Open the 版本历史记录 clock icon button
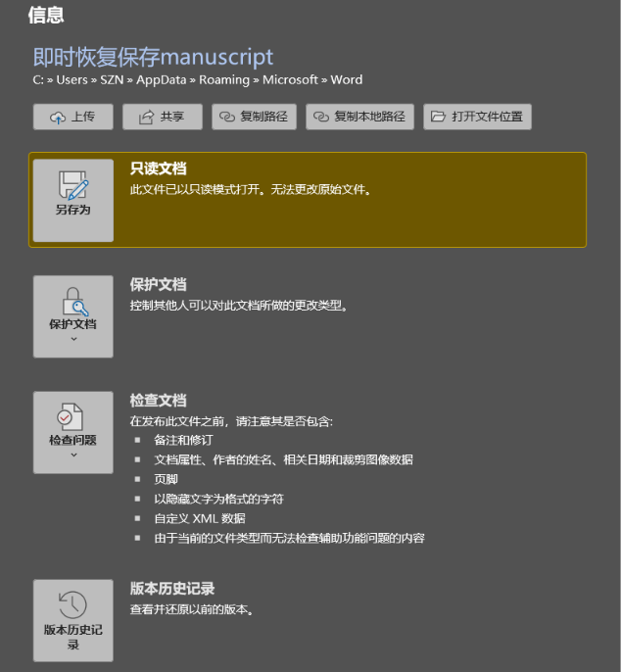This screenshot has height=672, width=621. 73,621
